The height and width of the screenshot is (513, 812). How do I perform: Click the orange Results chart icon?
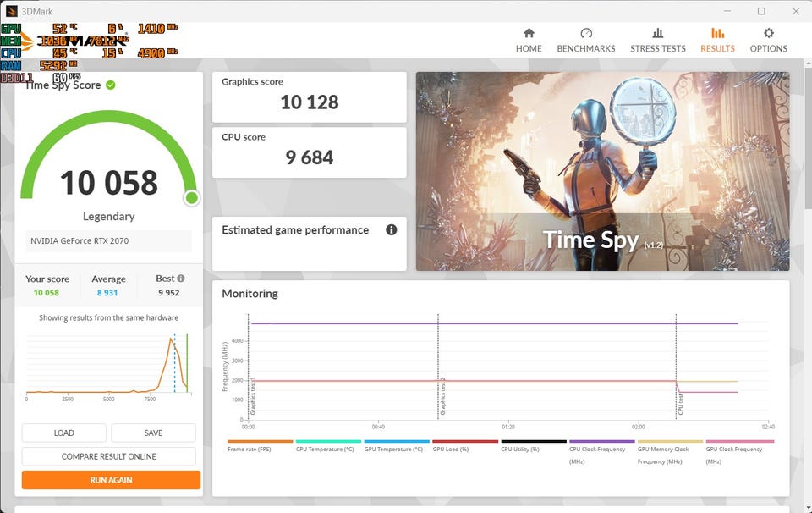[717, 33]
